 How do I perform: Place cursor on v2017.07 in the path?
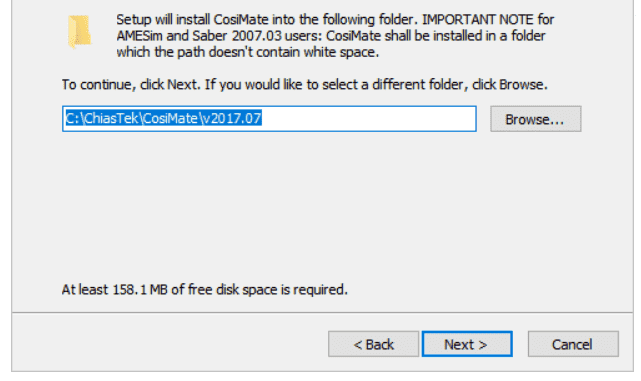[x=232, y=119]
